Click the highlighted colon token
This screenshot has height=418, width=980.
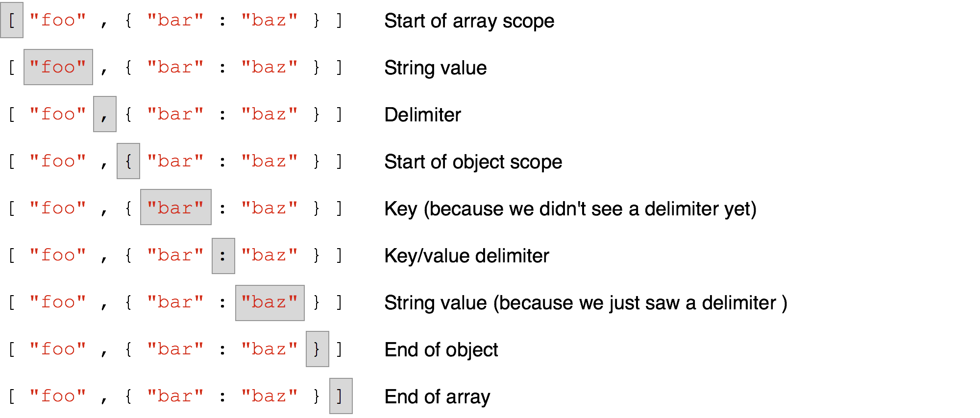tap(223, 256)
